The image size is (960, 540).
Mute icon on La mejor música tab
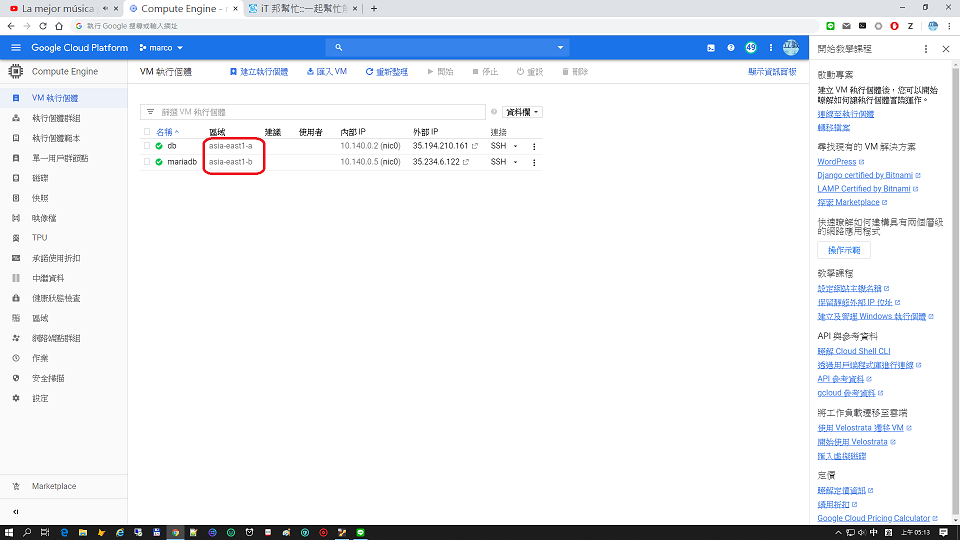click(x=105, y=9)
